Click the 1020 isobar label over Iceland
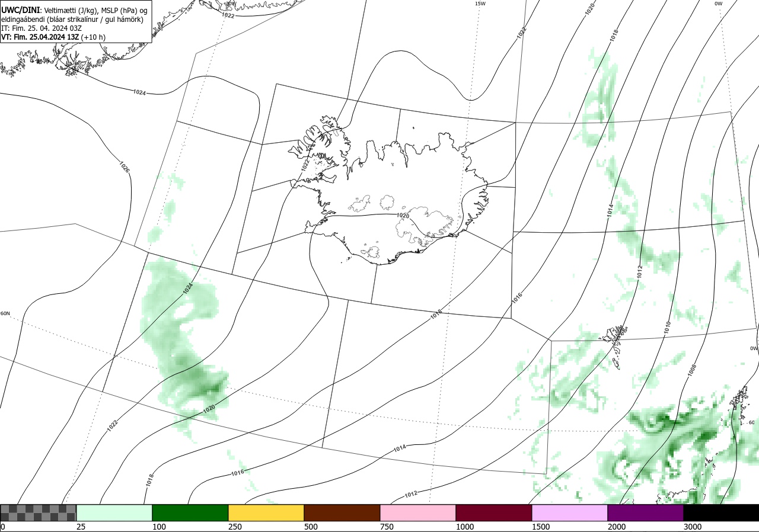The width and height of the screenshot is (759, 532). (403, 216)
